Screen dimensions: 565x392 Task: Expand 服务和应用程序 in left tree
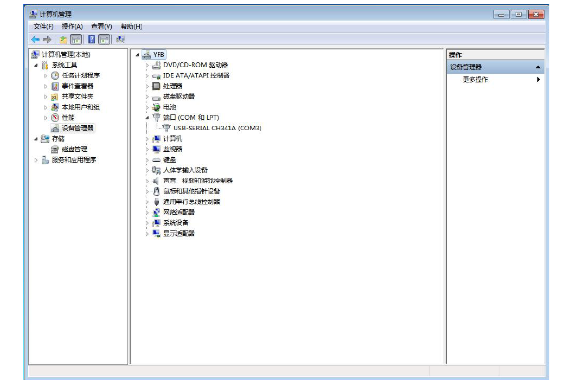[36, 160]
